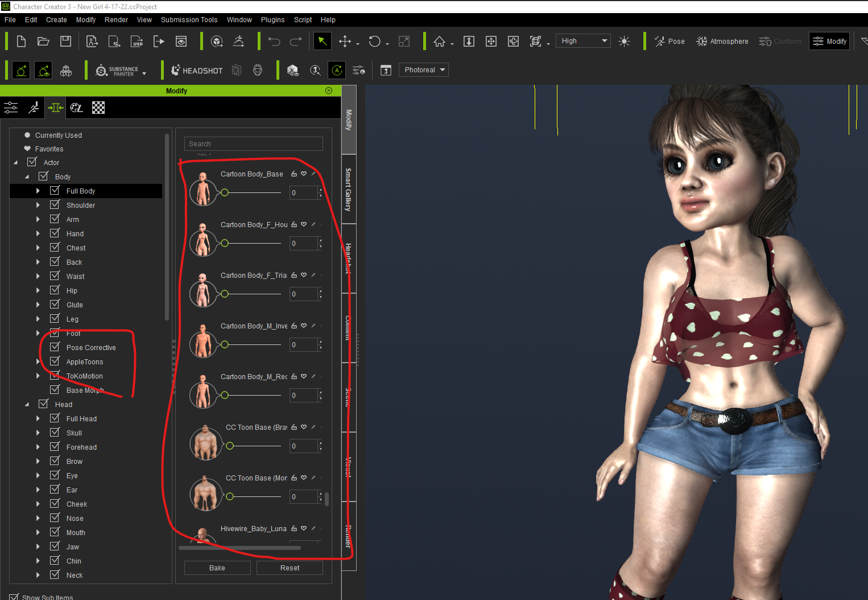Screen dimensions: 868x600
Task: Click the Home camera view icon
Action: 439,41
